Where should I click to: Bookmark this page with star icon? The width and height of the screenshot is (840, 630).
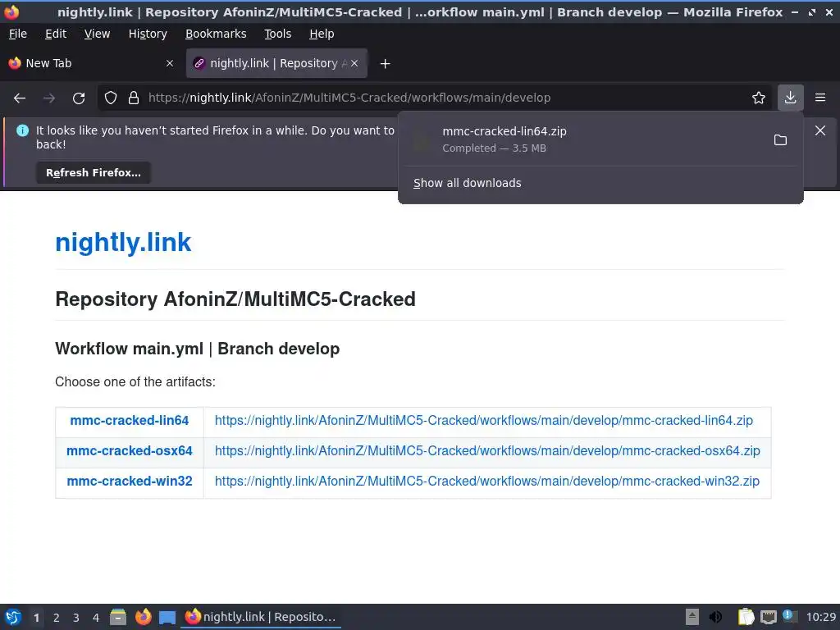[x=759, y=98]
